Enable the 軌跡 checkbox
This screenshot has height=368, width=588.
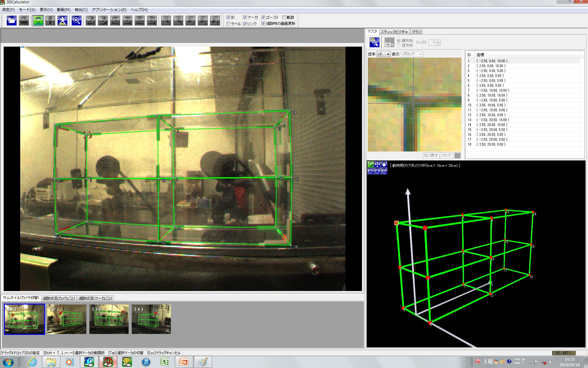284,17
